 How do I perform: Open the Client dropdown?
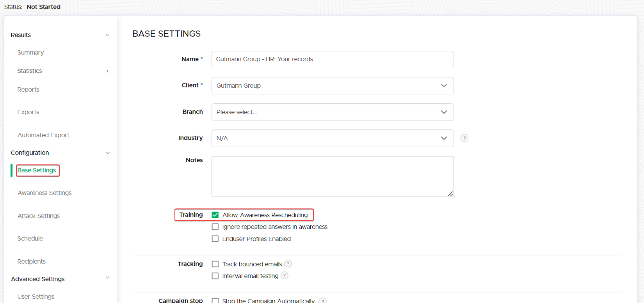tap(332, 86)
